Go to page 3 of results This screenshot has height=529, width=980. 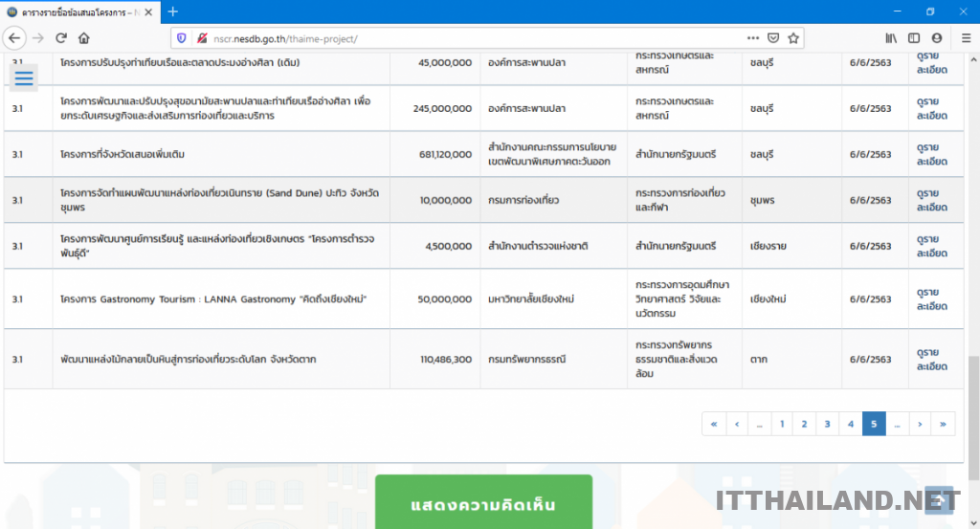pos(827,424)
